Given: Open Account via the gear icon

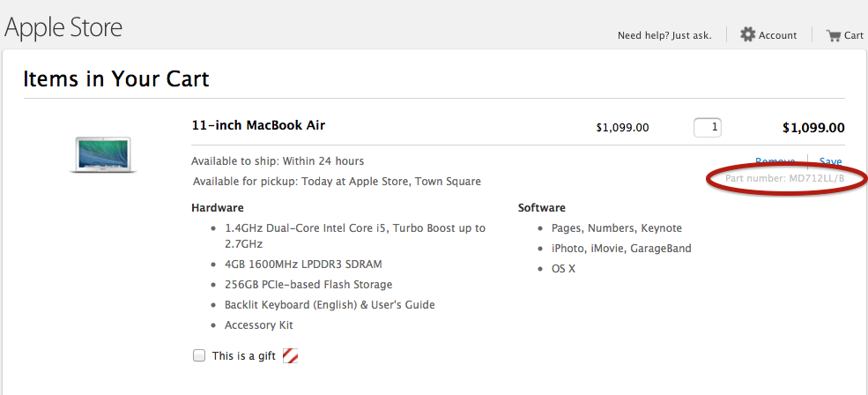Looking at the screenshot, I should 748,35.
